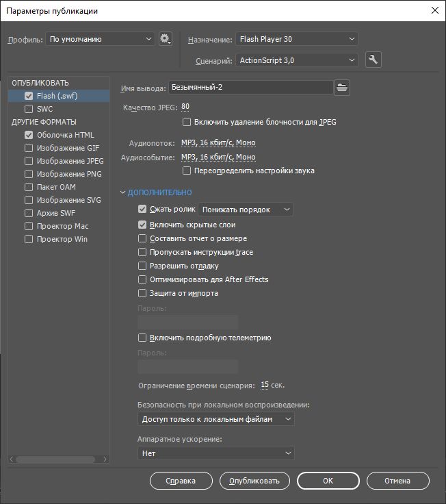The width and height of the screenshot is (446, 504).
Task: Enable Архив SWF format
Action: pos(29,213)
